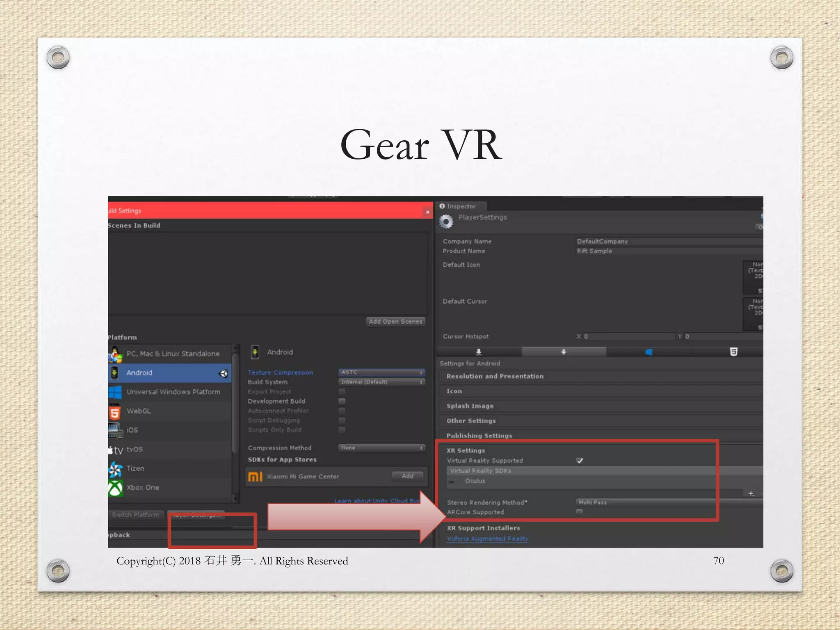Select the Android platform icon

tap(114, 373)
